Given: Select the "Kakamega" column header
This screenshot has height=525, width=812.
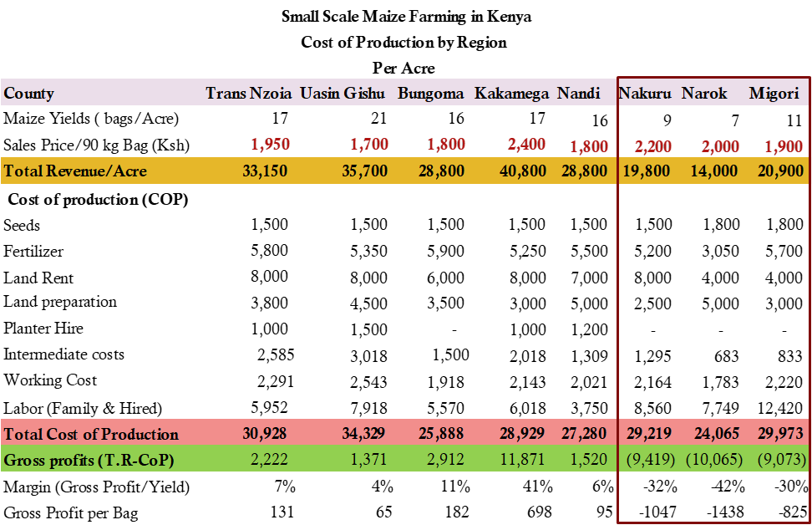Looking at the screenshot, I should pos(511,94).
